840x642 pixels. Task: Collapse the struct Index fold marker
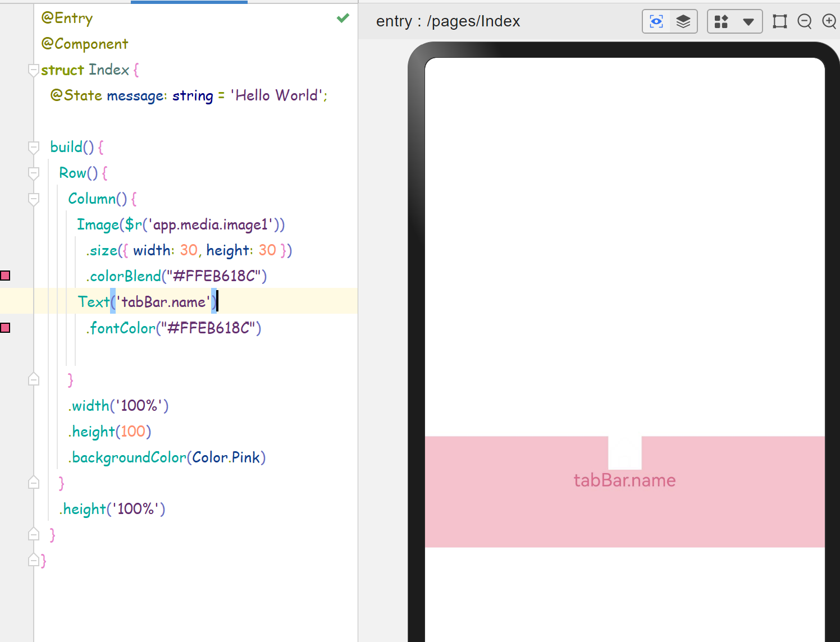pyautogui.click(x=34, y=70)
